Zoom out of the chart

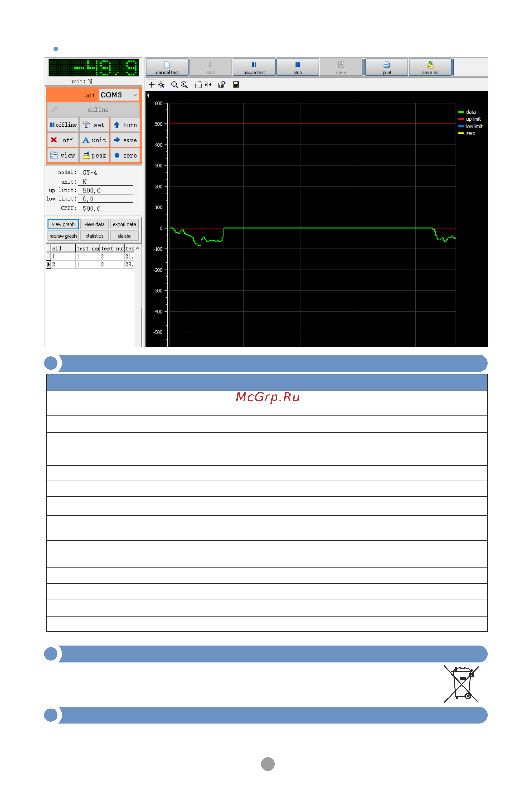tap(174, 84)
